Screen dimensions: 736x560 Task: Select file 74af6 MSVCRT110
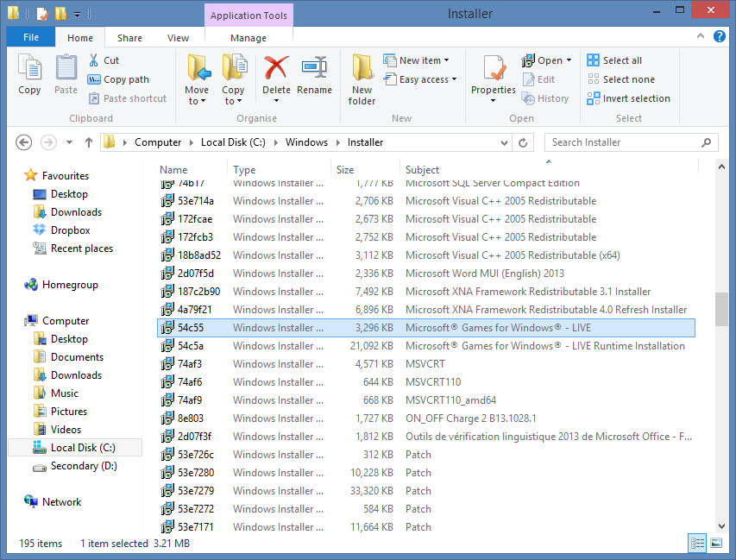tap(425, 382)
